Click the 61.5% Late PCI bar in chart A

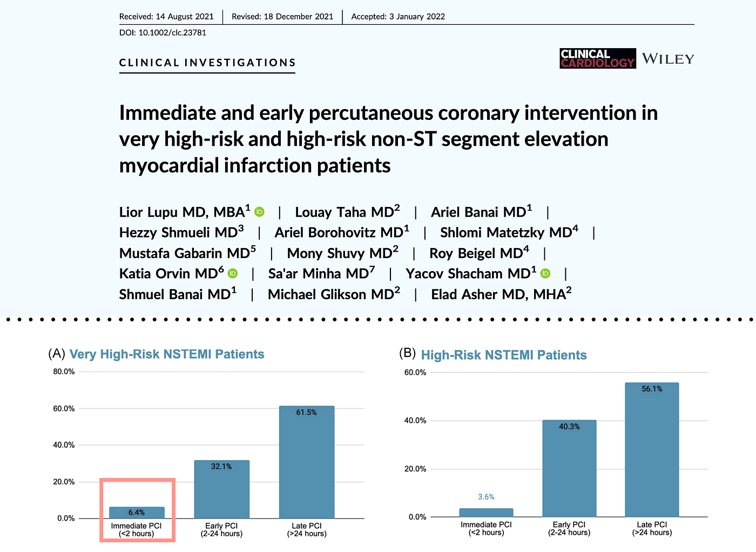click(307, 462)
